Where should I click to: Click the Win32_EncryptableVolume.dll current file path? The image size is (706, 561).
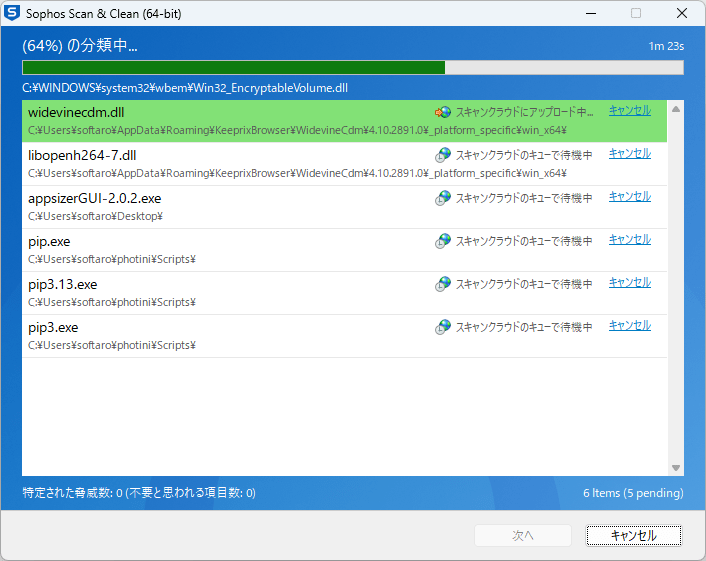click(x=185, y=88)
